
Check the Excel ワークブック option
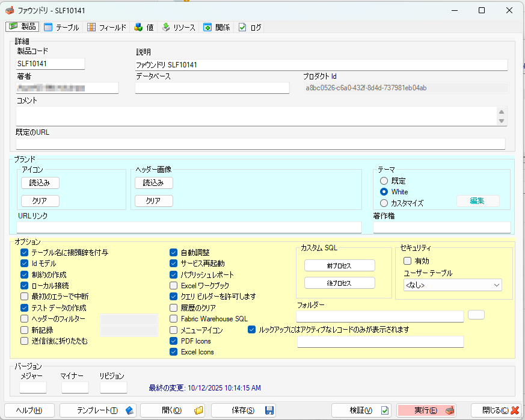click(x=173, y=286)
